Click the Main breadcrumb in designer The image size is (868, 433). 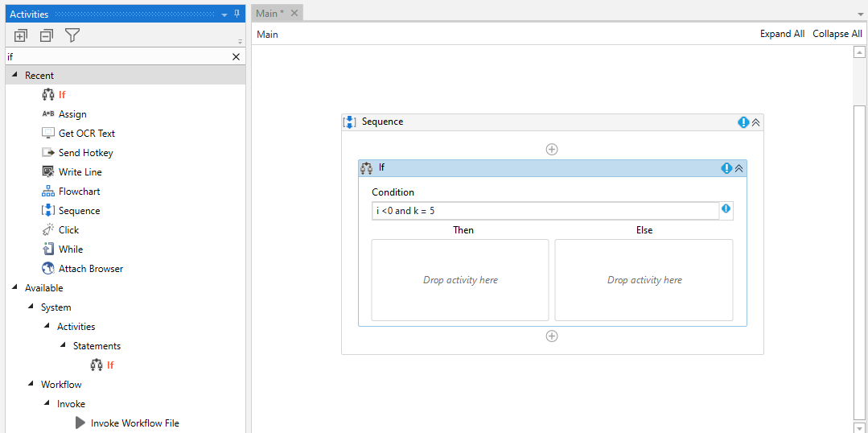coord(267,35)
